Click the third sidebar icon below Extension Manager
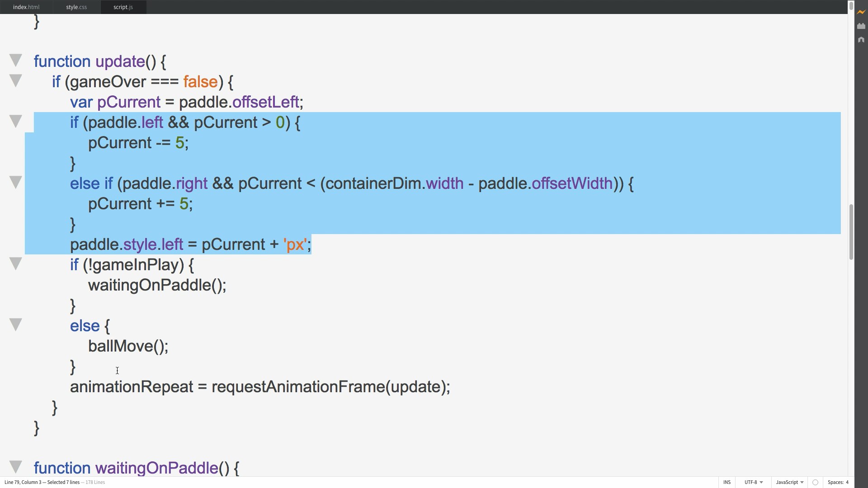The width and height of the screenshot is (868, 488). [861, 40]
